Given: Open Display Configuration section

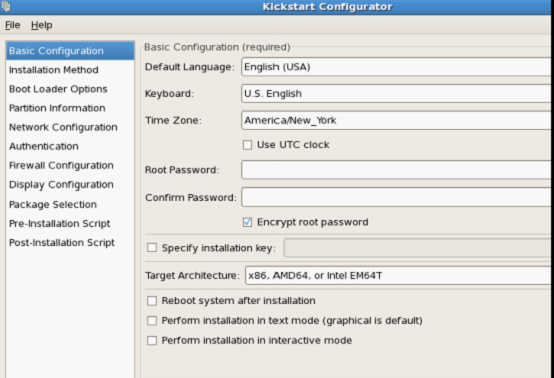Looking at the screenshot, I should tap(70, 185).
